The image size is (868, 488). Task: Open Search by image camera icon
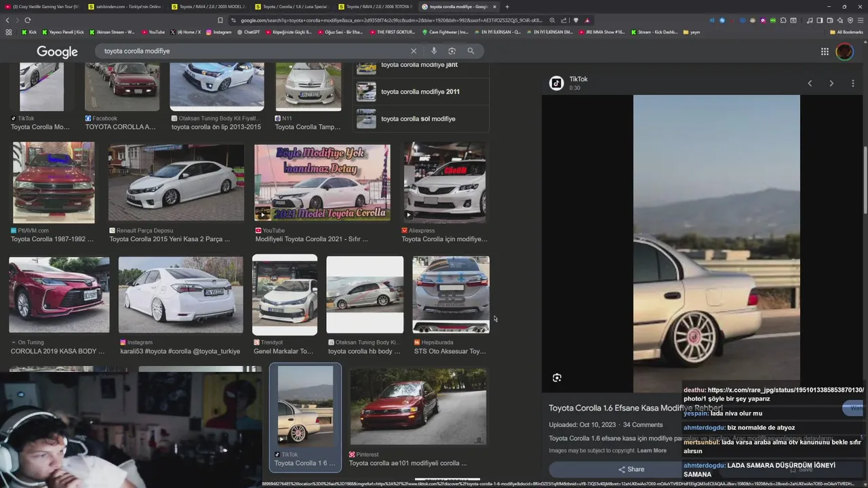pyautogui.click(x=452, y=51)
